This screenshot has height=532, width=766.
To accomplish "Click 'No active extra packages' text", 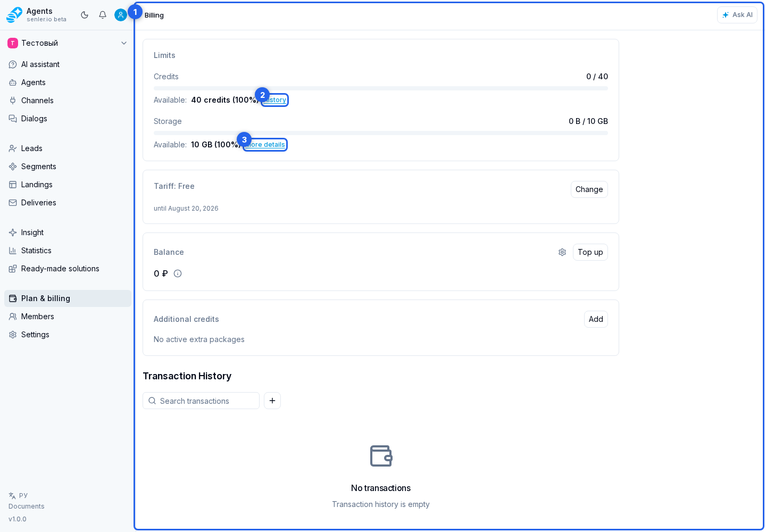I will (x=199, y=339).
